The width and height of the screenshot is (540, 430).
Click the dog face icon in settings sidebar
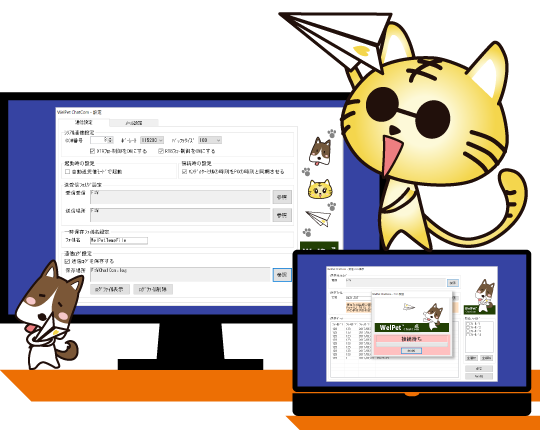pos(320,151)
